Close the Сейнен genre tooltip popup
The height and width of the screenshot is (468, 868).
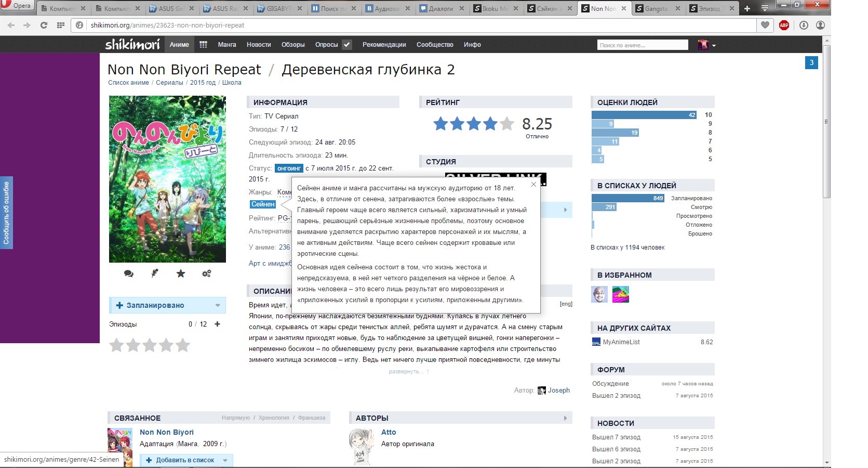click(533, 184)
